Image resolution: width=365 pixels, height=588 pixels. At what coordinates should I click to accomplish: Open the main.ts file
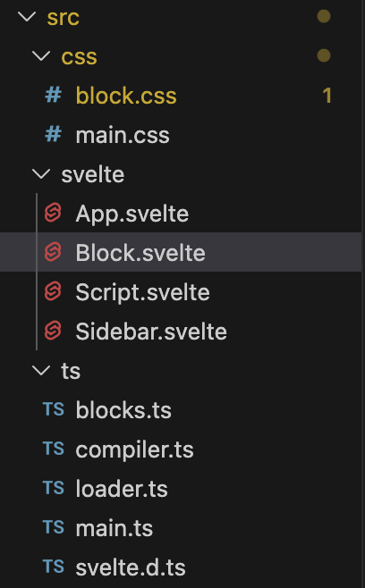[x=115, y=528]
